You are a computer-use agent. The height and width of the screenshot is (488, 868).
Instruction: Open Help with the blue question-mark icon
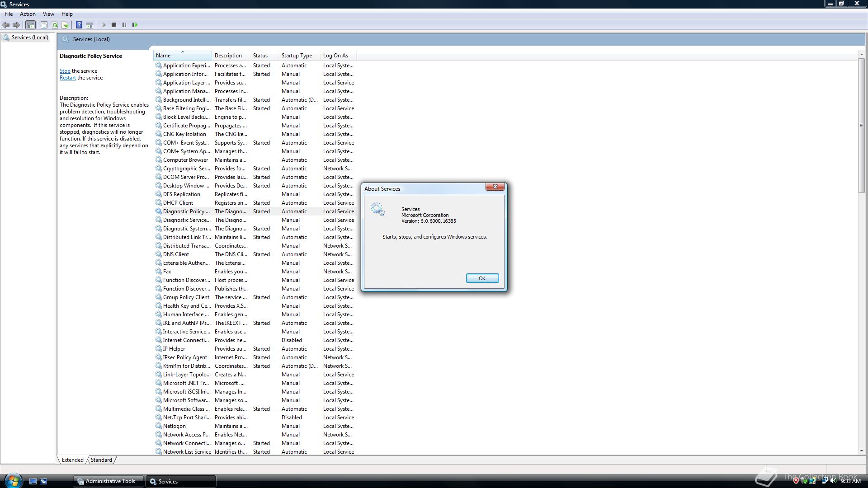tap(79, 25)
